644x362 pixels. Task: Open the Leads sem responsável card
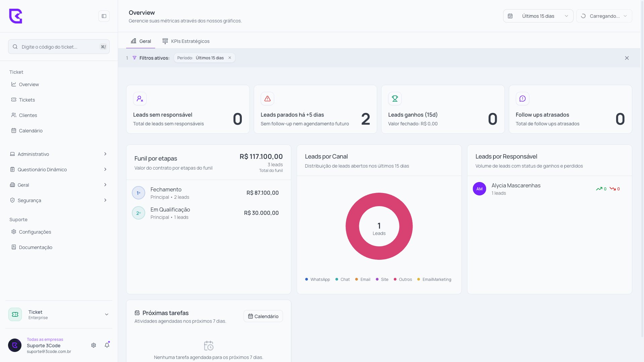pos(188,109)
